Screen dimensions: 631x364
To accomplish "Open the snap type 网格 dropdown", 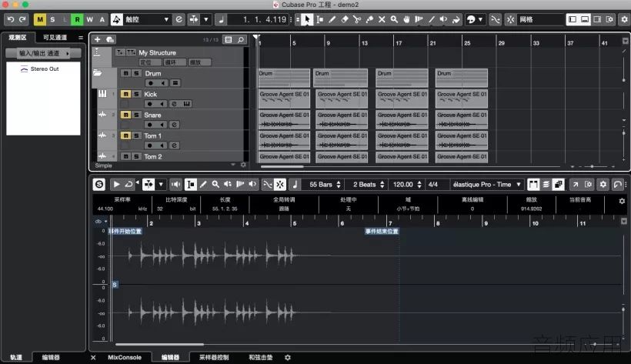I will [x=540, y=19].
